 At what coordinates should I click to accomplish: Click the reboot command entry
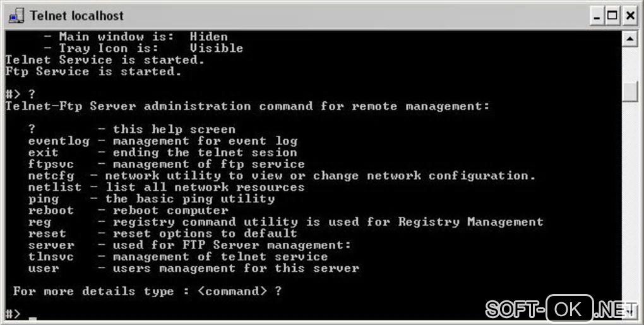(x=51, y=211)
